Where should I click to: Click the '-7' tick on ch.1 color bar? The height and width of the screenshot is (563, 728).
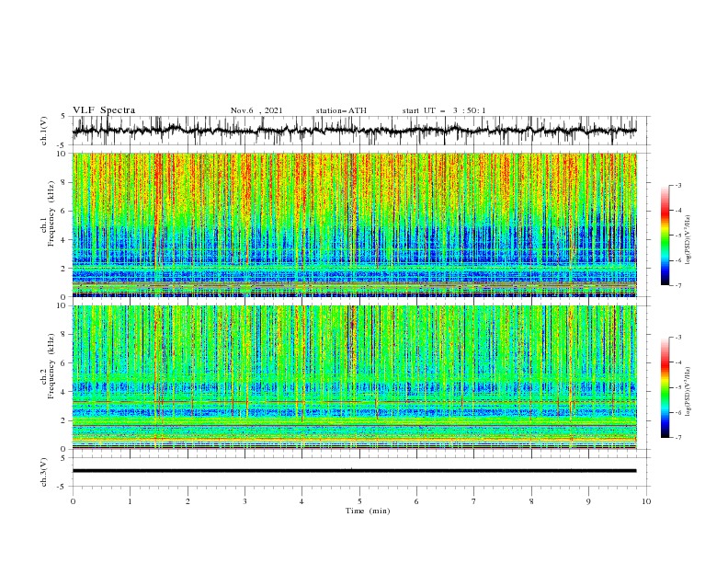tap(678, 285)
